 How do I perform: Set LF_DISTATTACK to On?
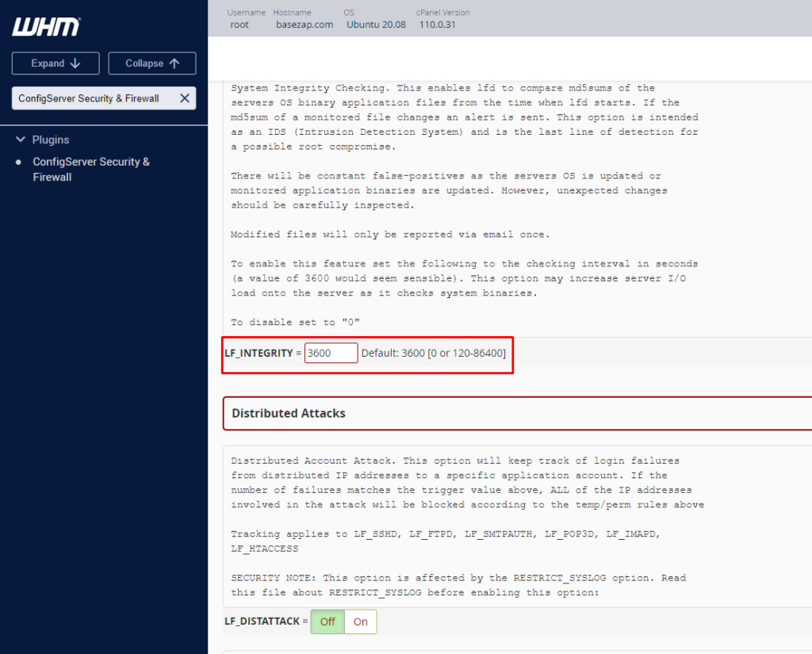click(x=361, y=621)
